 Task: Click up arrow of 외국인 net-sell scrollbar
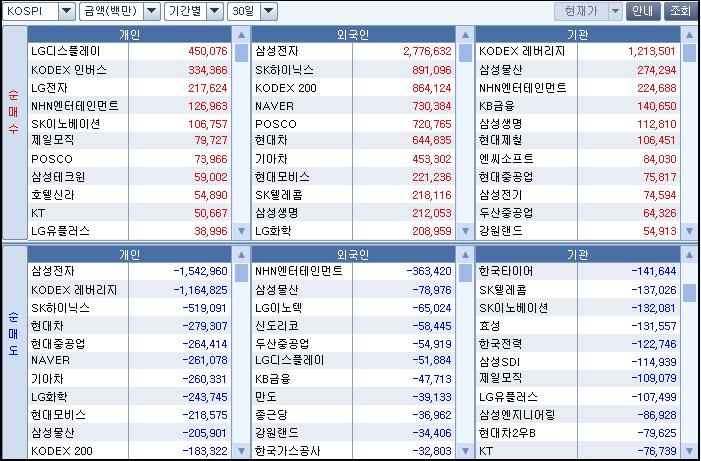click(x=465, y=255)
